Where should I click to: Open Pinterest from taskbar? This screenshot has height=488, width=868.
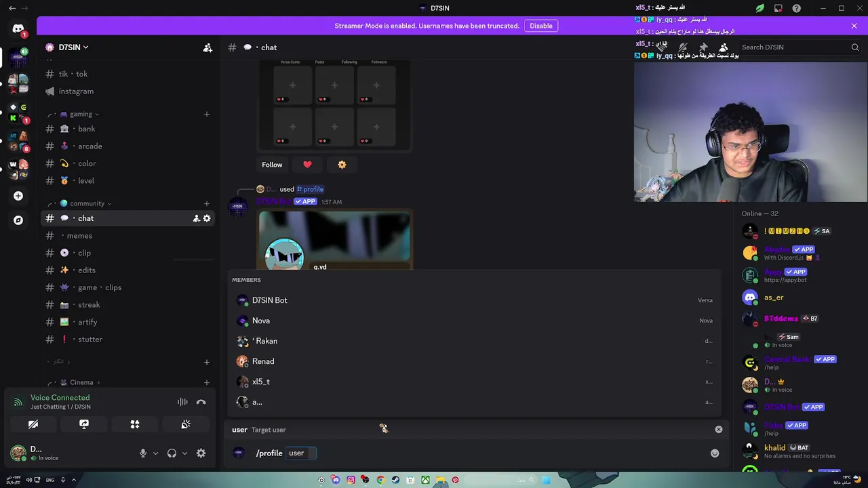(455, 480)
